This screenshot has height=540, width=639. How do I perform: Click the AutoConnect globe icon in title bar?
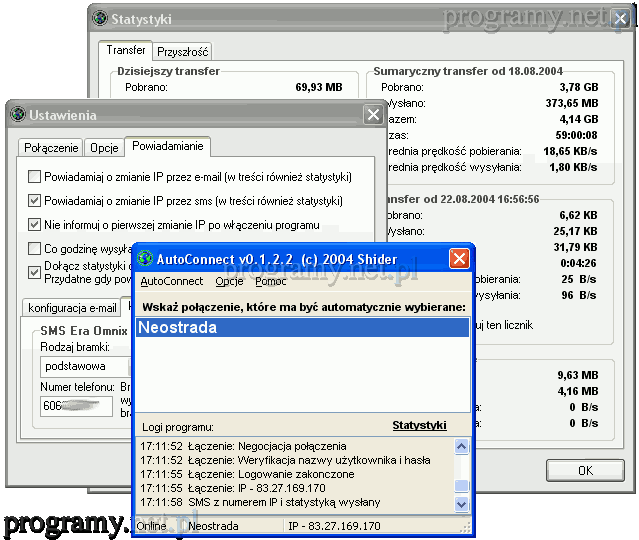(145, 259)
